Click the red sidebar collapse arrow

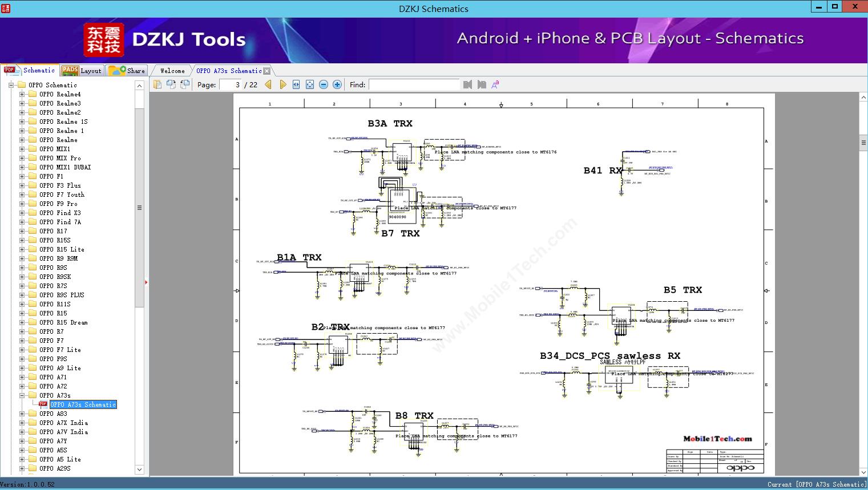[146, 282]
